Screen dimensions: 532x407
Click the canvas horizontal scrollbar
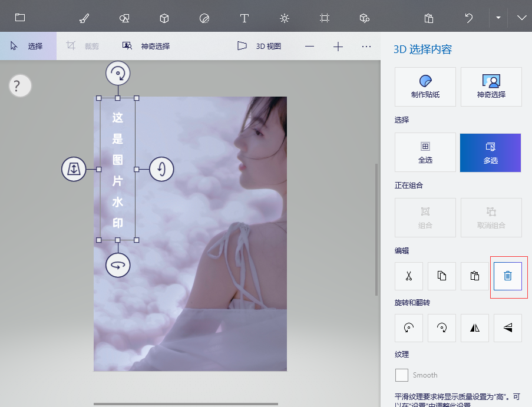click(x=186, y=404)
